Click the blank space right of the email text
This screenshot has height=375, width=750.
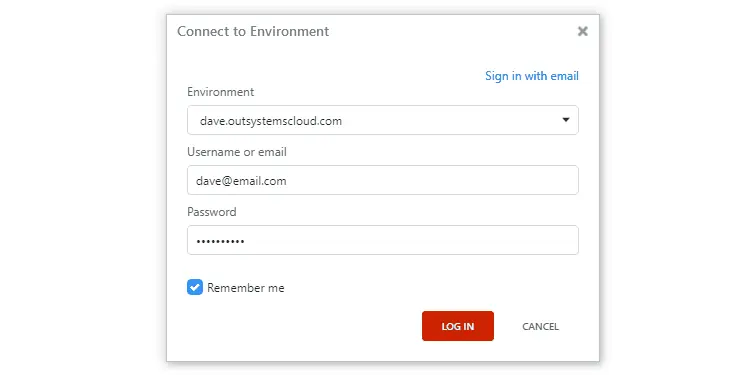click(432, 180)
